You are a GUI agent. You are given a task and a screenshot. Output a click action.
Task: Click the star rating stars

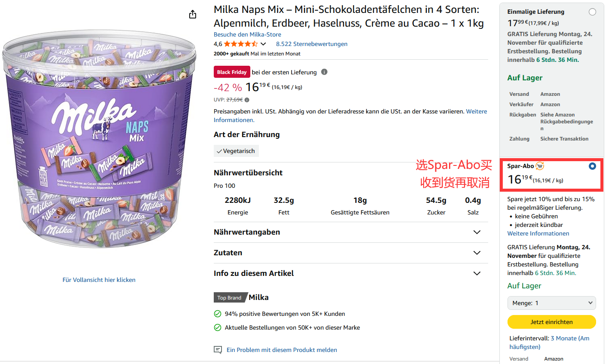[x=240, y=44]
